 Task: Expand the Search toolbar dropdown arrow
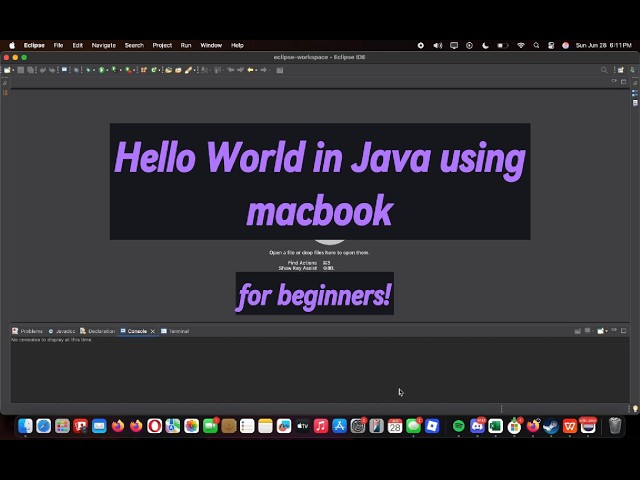click(194, 70)
